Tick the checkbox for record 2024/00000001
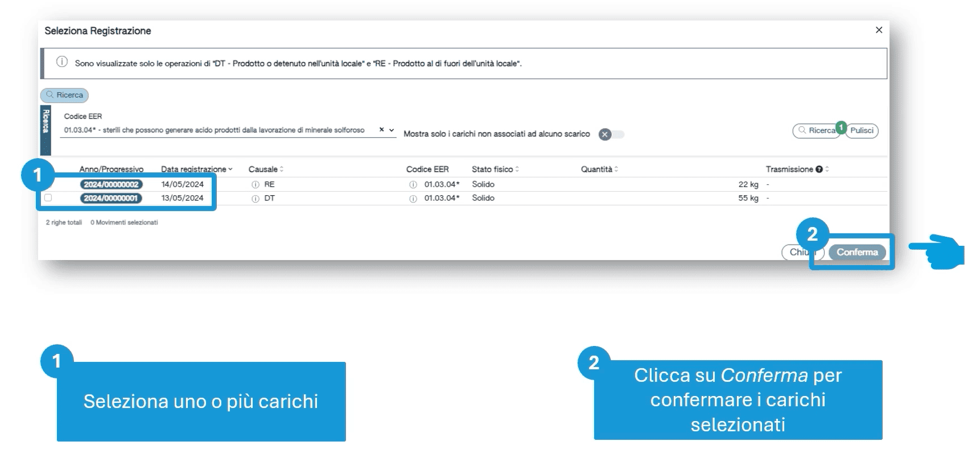Viewport: 980px width, 470px height. click(x=48, y=198)
